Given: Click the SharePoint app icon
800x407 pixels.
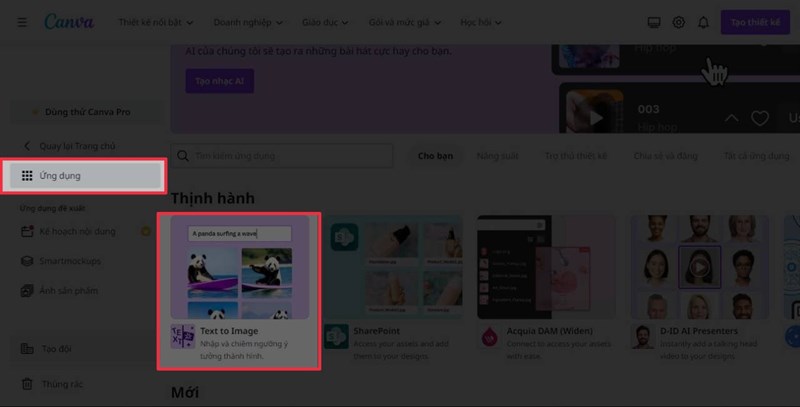Looking at the screenshot, I should 336,337.
